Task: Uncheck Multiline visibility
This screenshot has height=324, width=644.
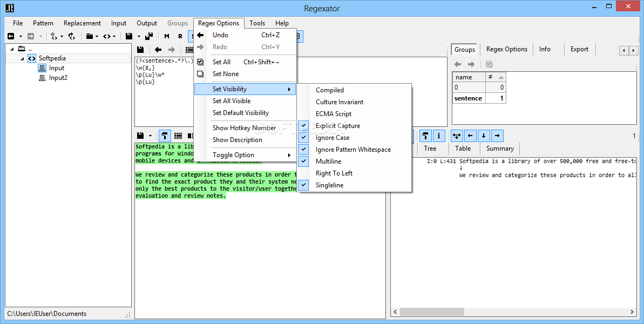Action: tap(355, 161)
